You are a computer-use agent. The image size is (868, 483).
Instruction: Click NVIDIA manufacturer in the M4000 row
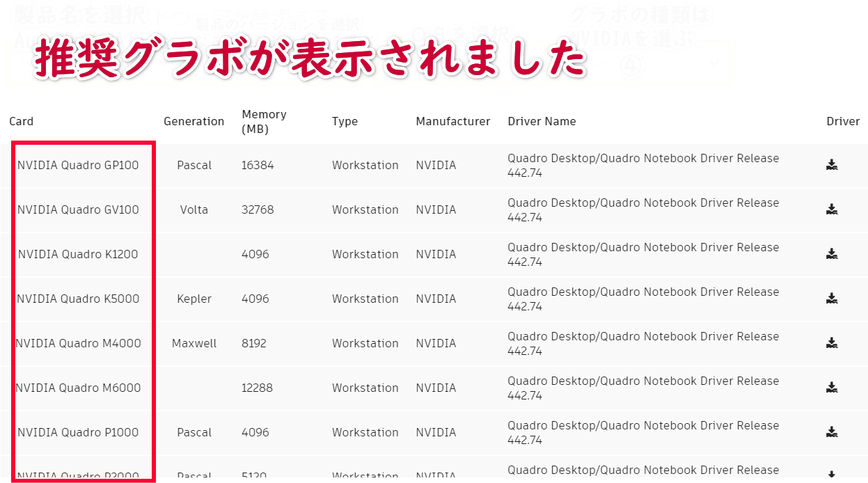pyautogui.click(x=436, y=343)
